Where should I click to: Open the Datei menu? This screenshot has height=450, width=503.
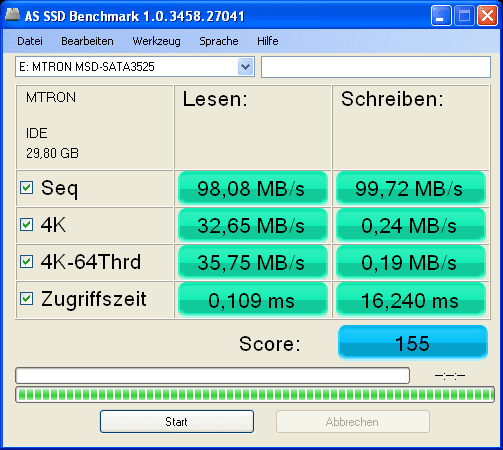[x=30, y=41]
